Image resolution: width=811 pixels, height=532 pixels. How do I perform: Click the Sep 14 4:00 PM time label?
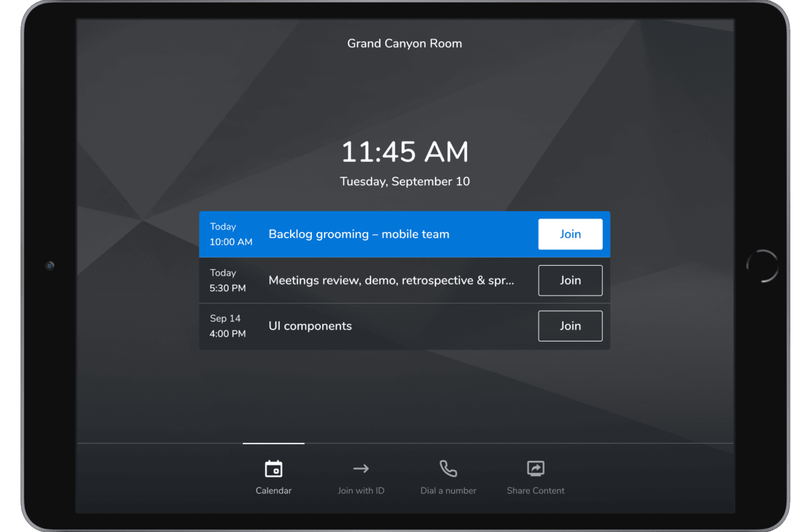(228, 326)
